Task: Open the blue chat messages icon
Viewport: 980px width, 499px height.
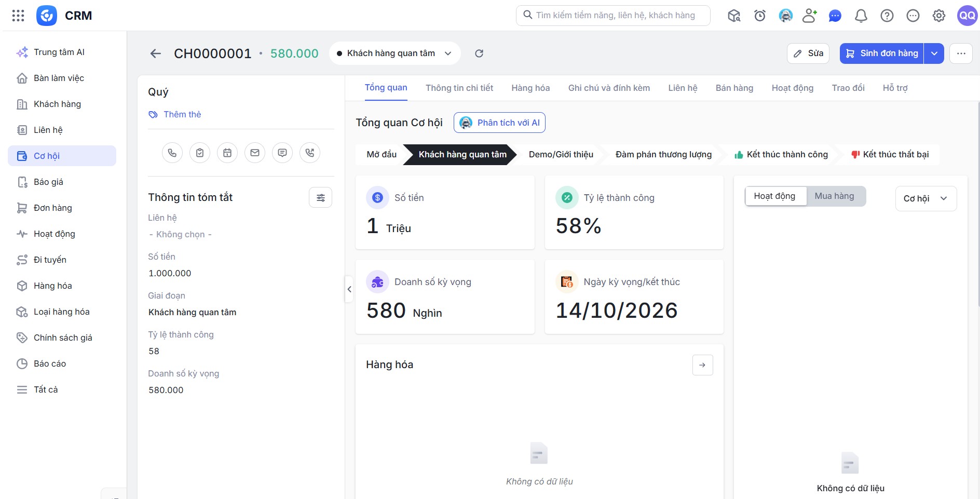Action: click(835, 16)
